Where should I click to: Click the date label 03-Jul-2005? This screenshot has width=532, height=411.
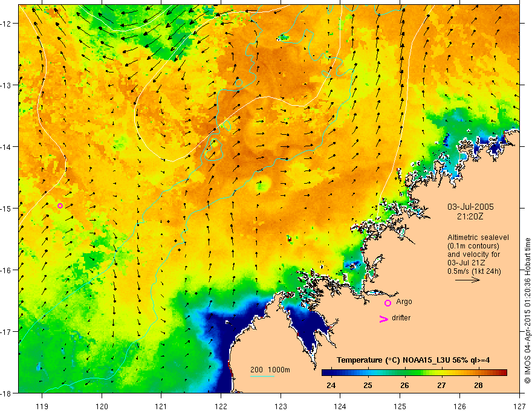(x=470, y=207)
